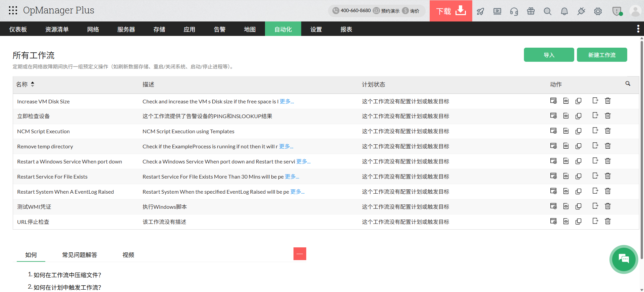Screen dimensions: 644x292
Task: Export the Remove temp directory workflow
Action: pos(595,146)
